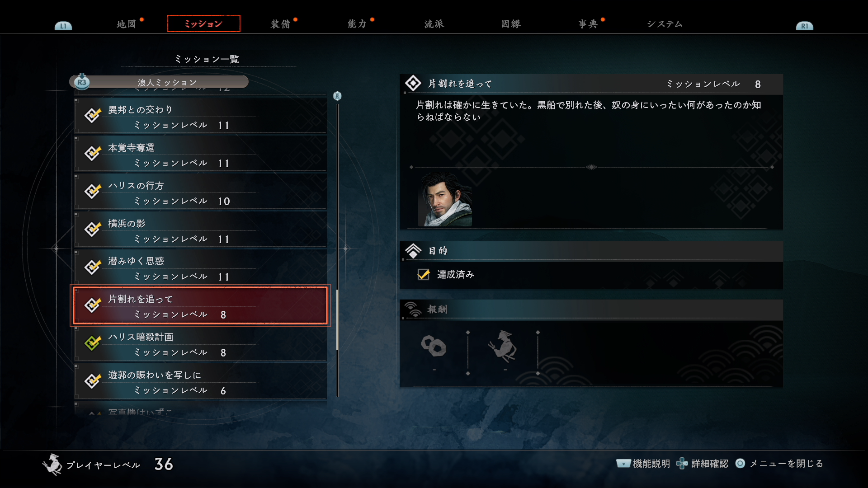
Task: Click the メニューを閉じる button
Action: click(779, 464)
